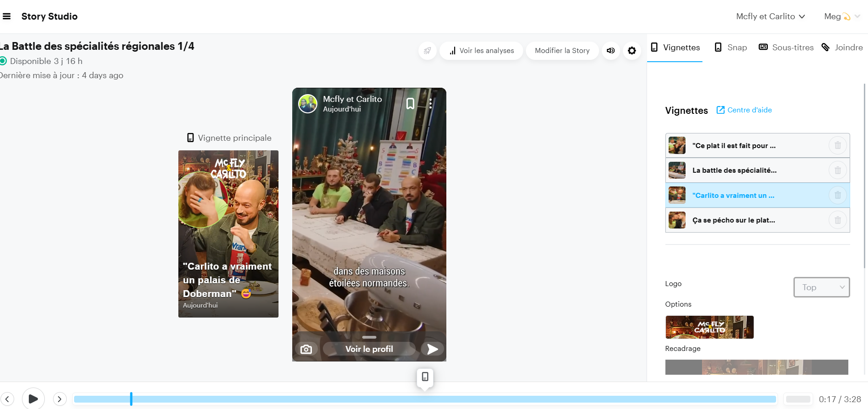
Task: Click the vignette marker on timeline
Action: point(425,377)
